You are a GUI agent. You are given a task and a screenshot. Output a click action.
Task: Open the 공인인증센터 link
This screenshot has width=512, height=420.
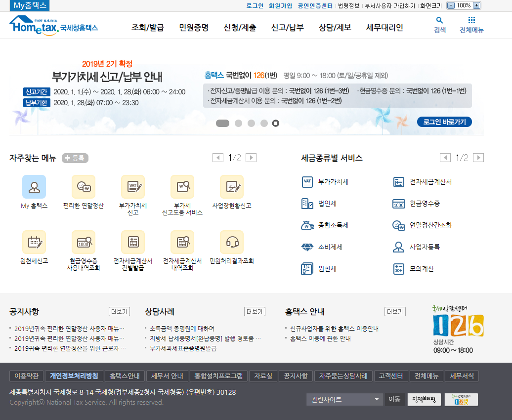click(315, 6)
